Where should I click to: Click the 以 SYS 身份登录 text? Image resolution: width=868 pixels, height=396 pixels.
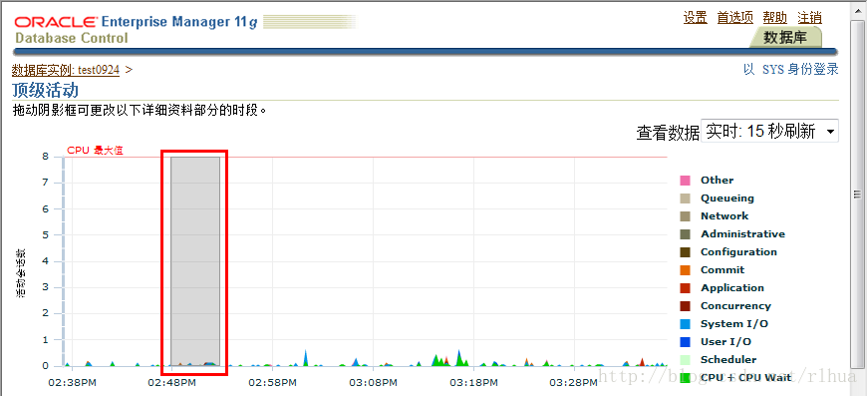[x=791, y=69]
